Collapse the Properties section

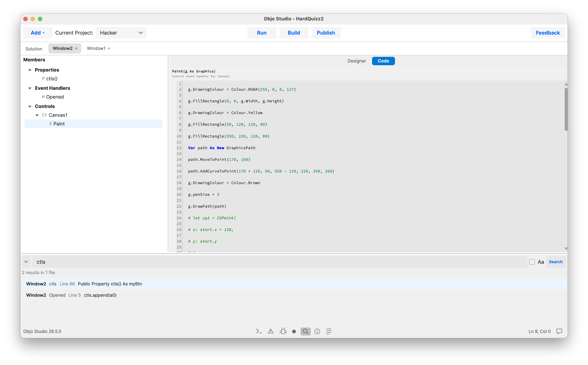(30, 70)
